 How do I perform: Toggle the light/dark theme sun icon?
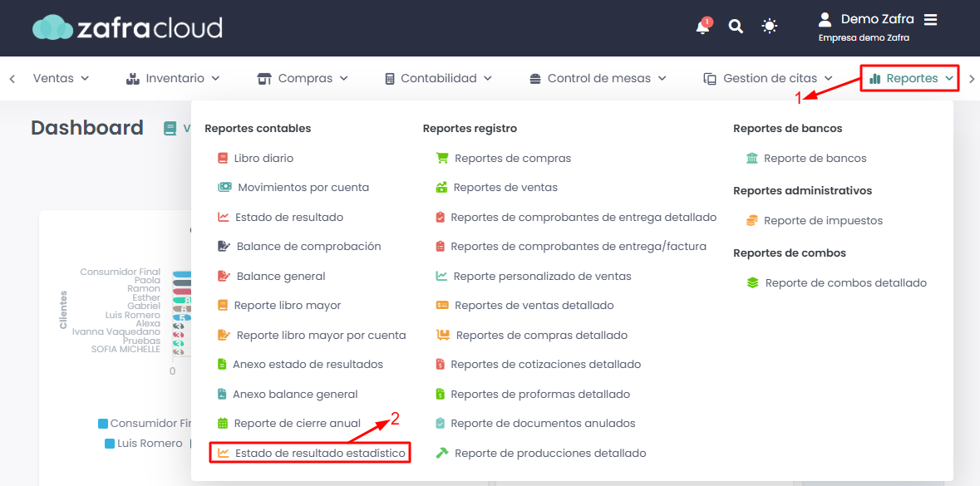(x=770, y=27)
